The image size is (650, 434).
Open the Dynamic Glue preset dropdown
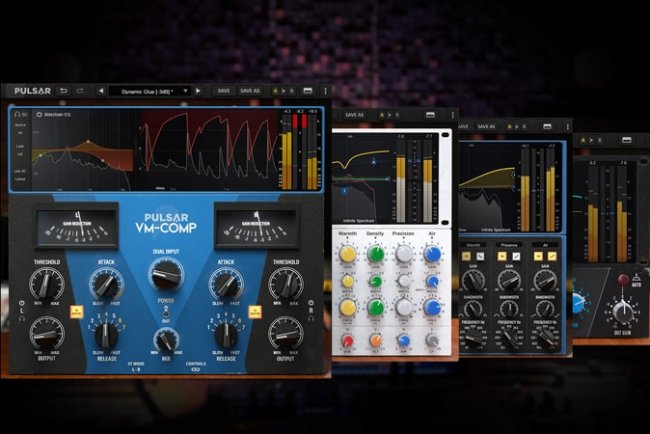click(x=150, y=91)
